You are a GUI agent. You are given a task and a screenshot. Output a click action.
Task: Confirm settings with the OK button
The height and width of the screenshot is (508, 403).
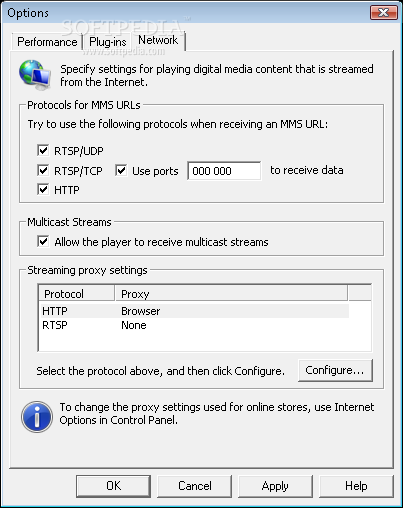(113, 486)
